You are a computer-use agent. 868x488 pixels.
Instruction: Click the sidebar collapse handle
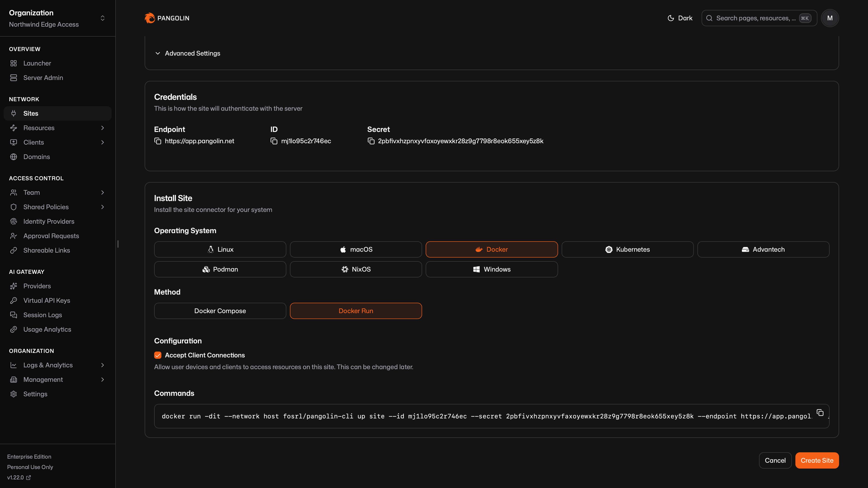[118, 244]
